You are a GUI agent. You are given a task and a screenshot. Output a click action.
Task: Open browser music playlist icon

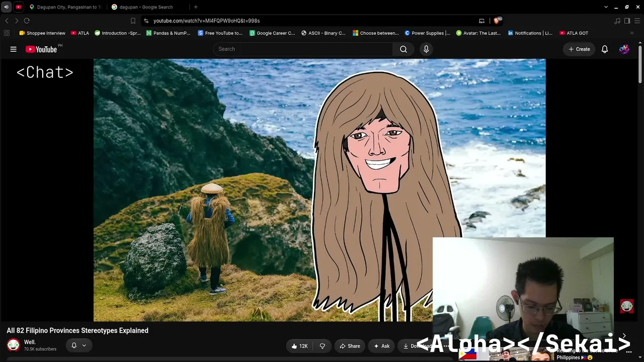click(x=617, y=21)
